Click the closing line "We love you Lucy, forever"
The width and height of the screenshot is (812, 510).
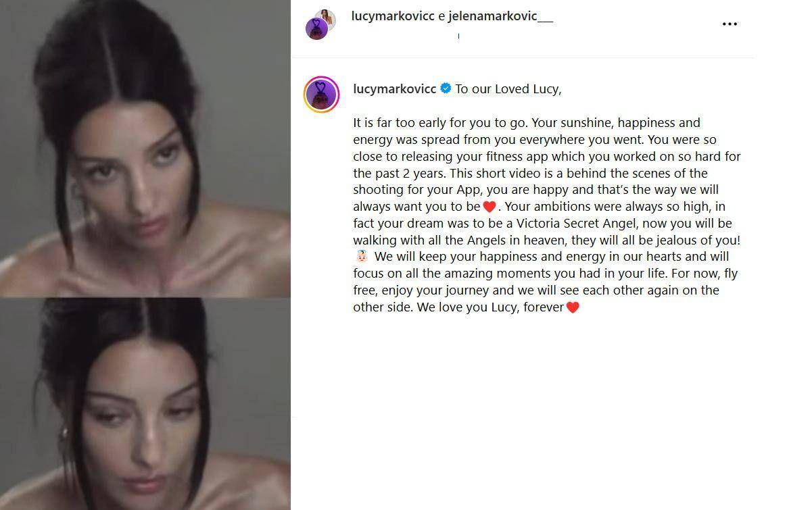[x=490, y=307]
